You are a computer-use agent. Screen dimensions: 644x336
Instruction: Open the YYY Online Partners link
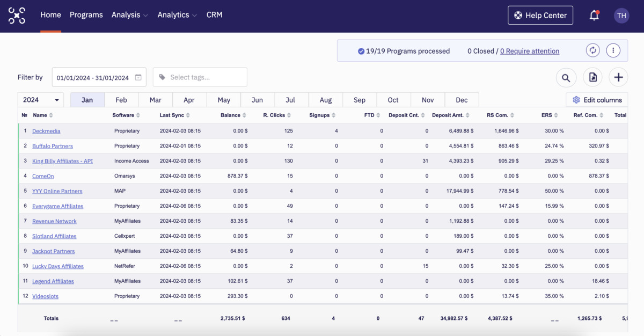tap(57, 191)
